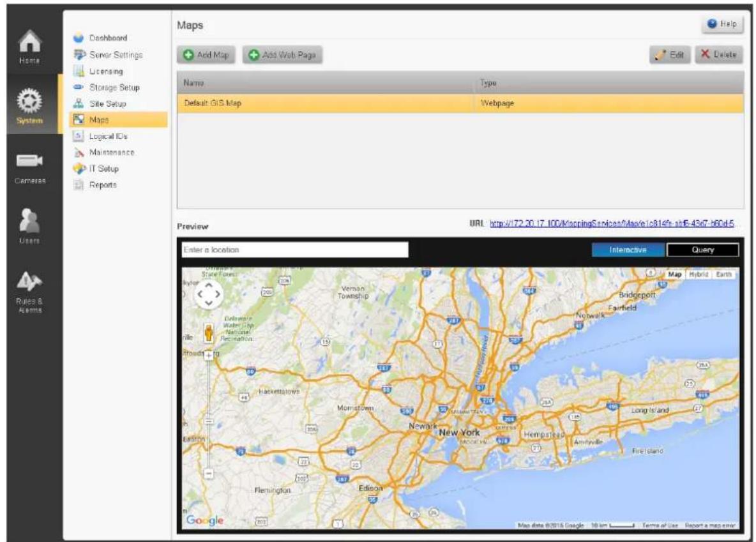Open the Users section icon
This screenshot has height=542, width=756.
[29, 220]
